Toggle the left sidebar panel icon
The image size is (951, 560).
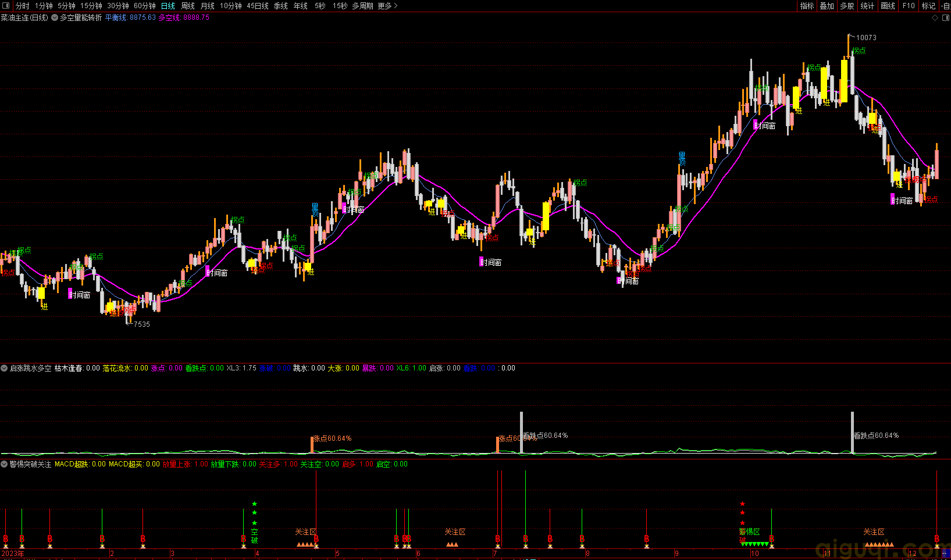coord(6,6)
